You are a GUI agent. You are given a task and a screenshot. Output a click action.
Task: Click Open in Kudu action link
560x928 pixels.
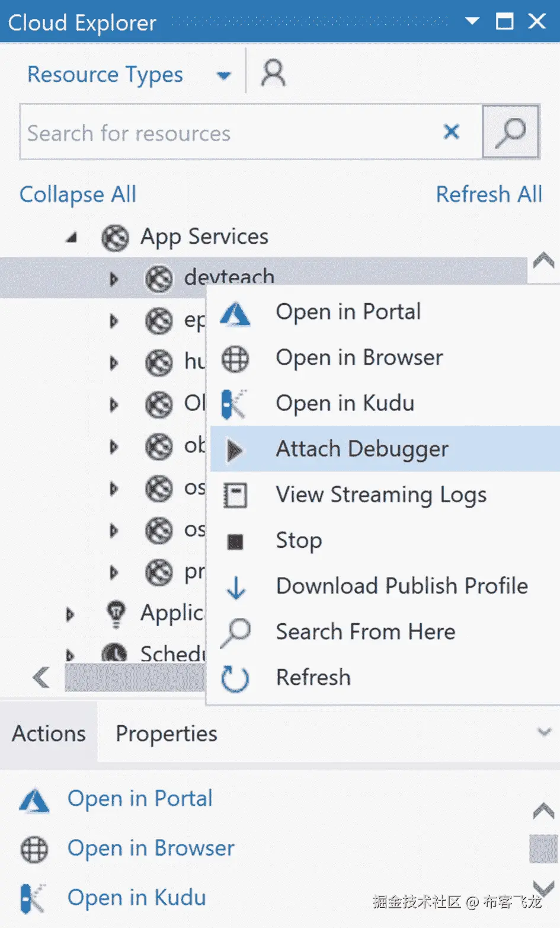pos(136,898)
